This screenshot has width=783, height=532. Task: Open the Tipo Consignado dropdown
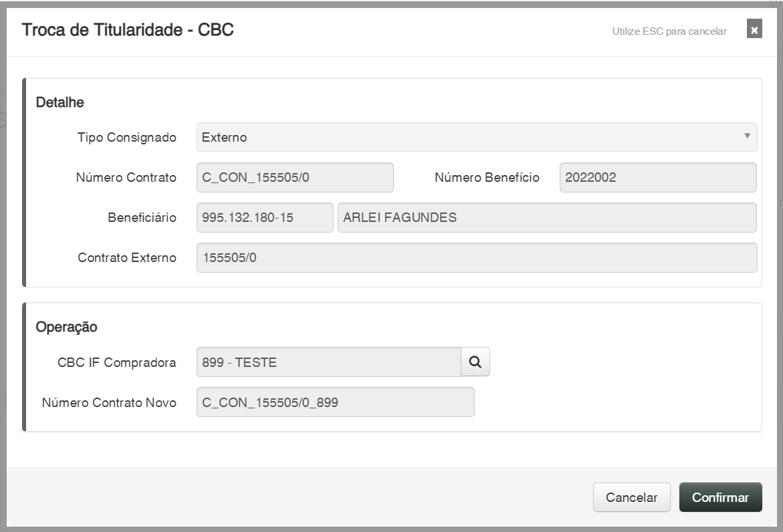[x=477, y=138]
